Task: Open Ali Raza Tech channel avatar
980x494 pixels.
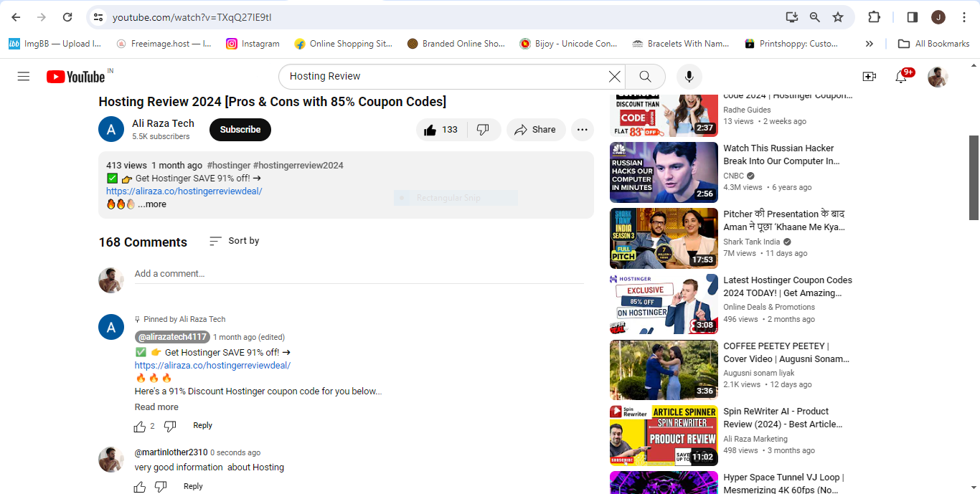Action: point(111,129)
